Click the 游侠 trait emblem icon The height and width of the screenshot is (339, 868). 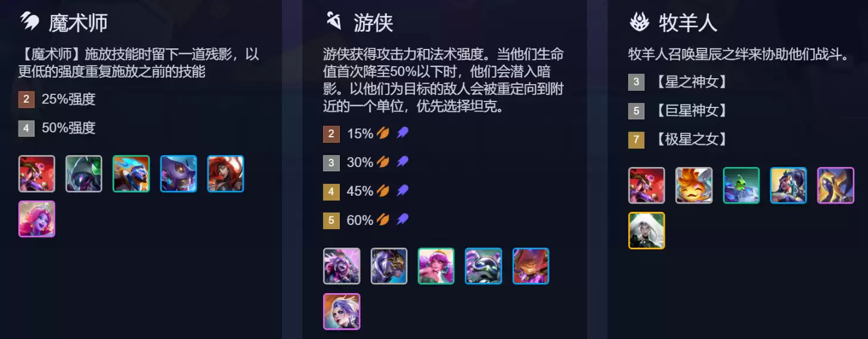(x=333, y=21)
